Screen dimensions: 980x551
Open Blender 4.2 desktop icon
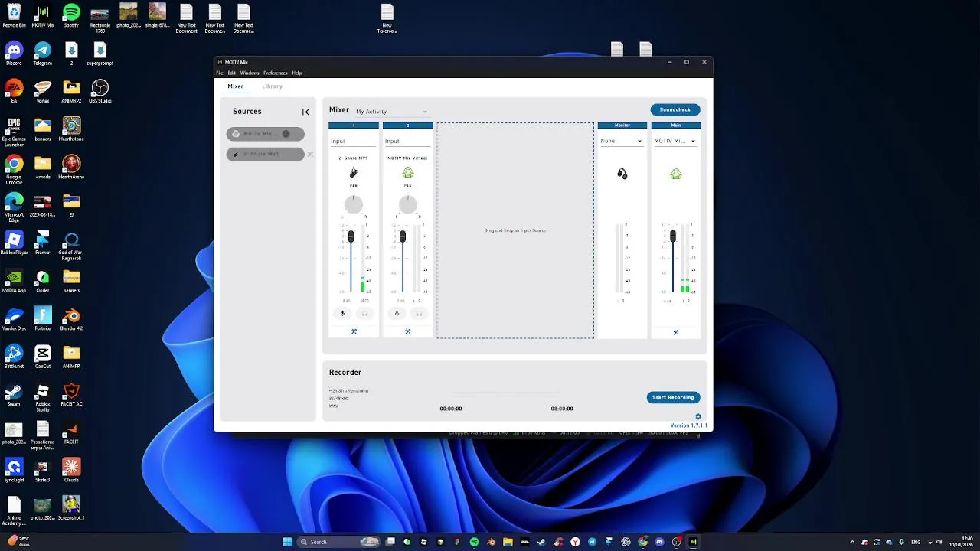[71, 318]
